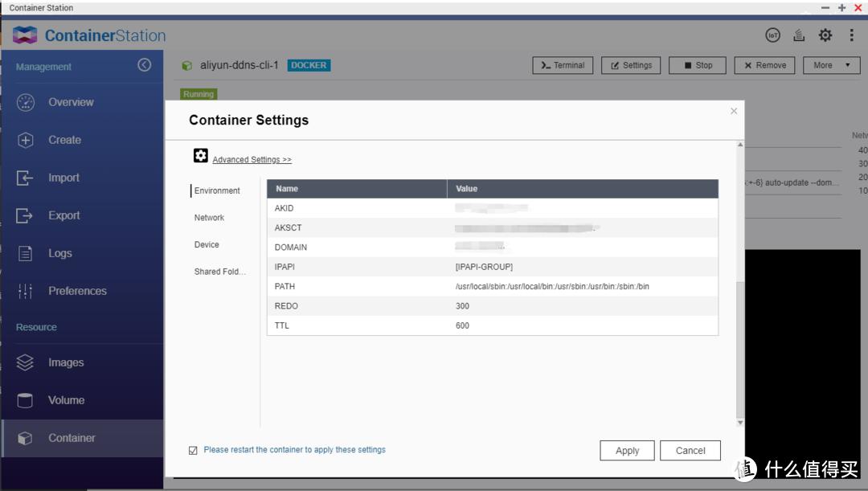Select the Device settings tab
The height and width of the screenshot is (491, 868).
point(207,244)
